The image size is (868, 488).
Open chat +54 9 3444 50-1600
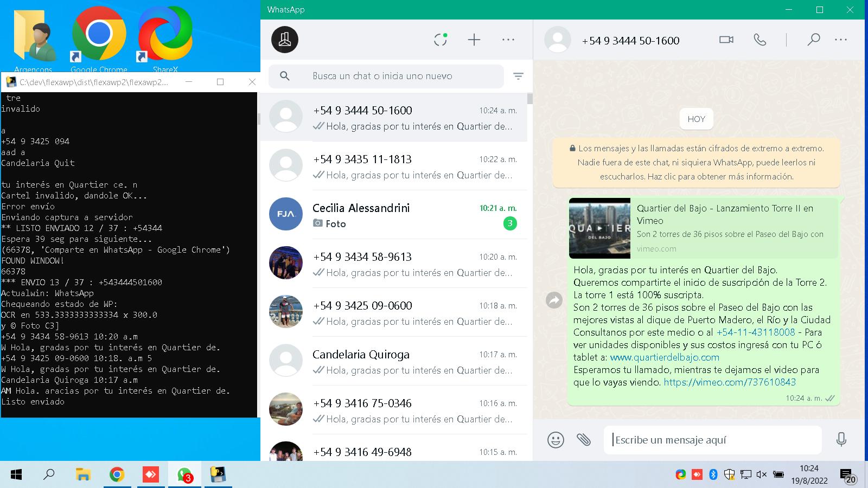click(x=394, y=118)
